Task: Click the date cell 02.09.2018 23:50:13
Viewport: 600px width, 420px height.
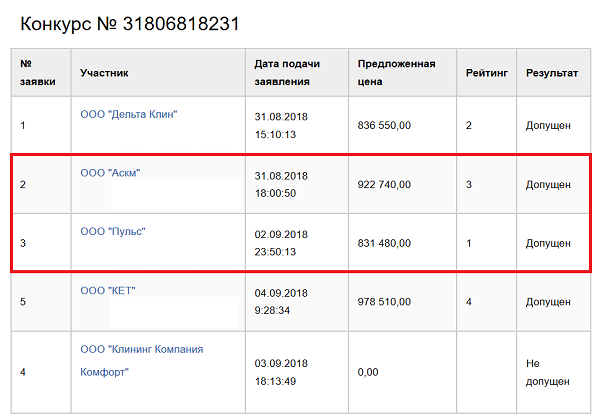Action: 281,243
